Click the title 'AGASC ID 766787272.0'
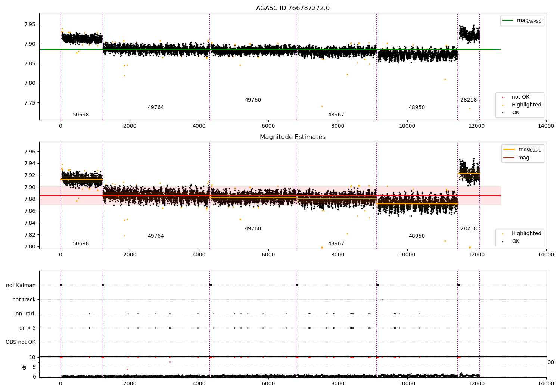 293,8
